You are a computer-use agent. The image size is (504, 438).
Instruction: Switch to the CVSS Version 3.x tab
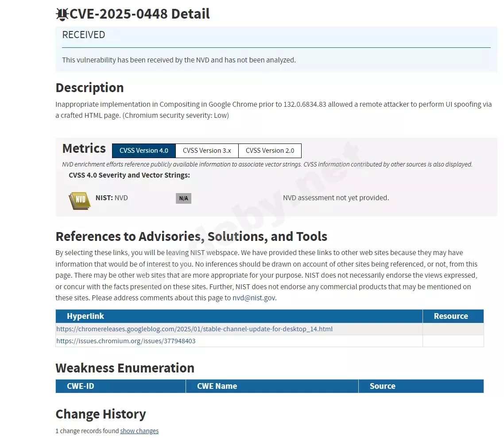[207, 151]
